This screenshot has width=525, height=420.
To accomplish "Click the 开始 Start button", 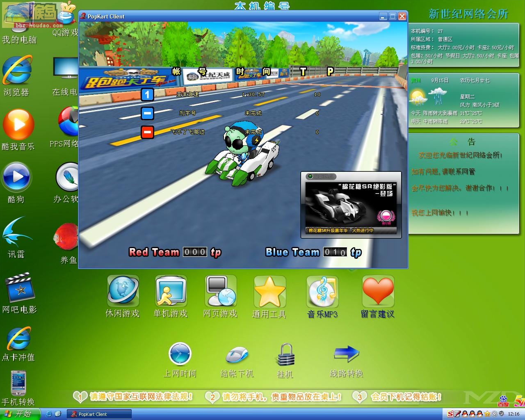I will click(20, 414).
